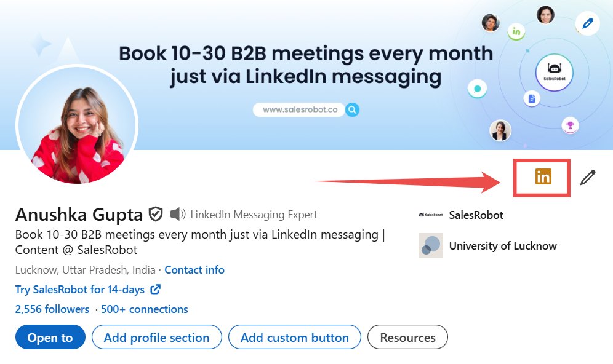The image size is (613, 364).
Task: Click the Add custom button control
Action: (294, 337)
